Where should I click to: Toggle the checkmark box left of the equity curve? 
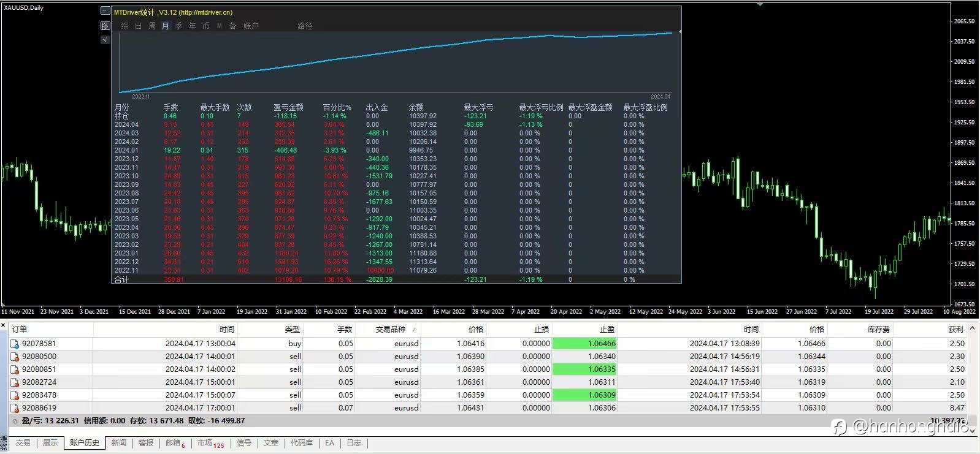click(105, 40)
